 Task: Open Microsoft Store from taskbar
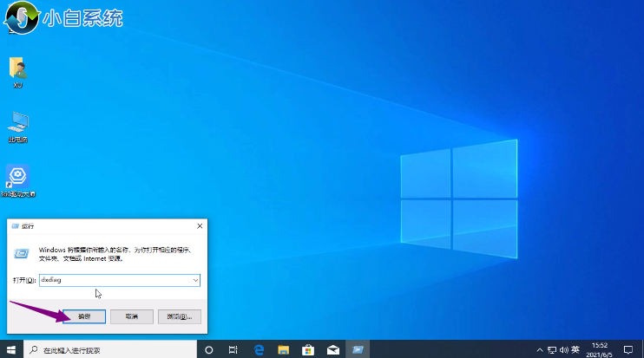[x=307, y=349]
